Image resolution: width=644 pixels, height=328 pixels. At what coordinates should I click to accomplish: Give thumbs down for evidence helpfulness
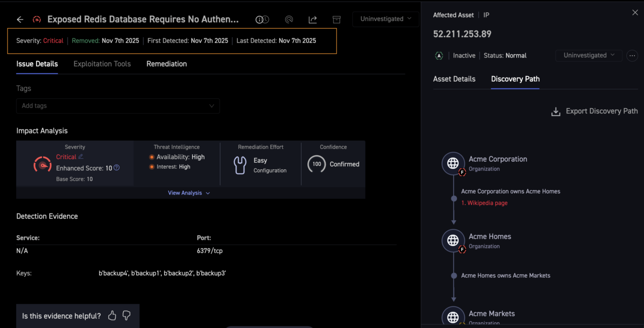click(x=126, y=316)
